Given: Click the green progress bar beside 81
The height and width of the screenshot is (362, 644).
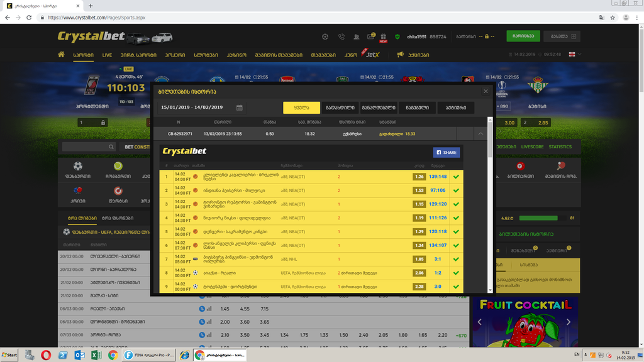Looking at the screenshot, I should 538,218.
